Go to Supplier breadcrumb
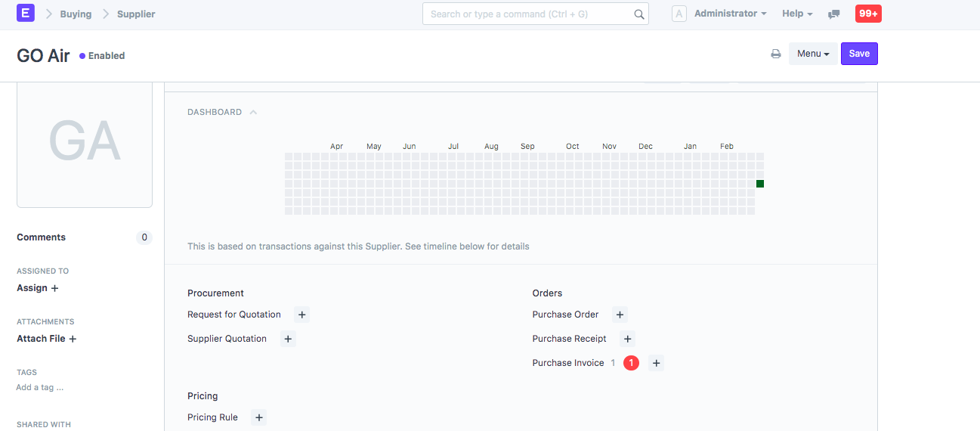Image resolution: width=980 pixels, height=431 pixels. click(136, 14)
